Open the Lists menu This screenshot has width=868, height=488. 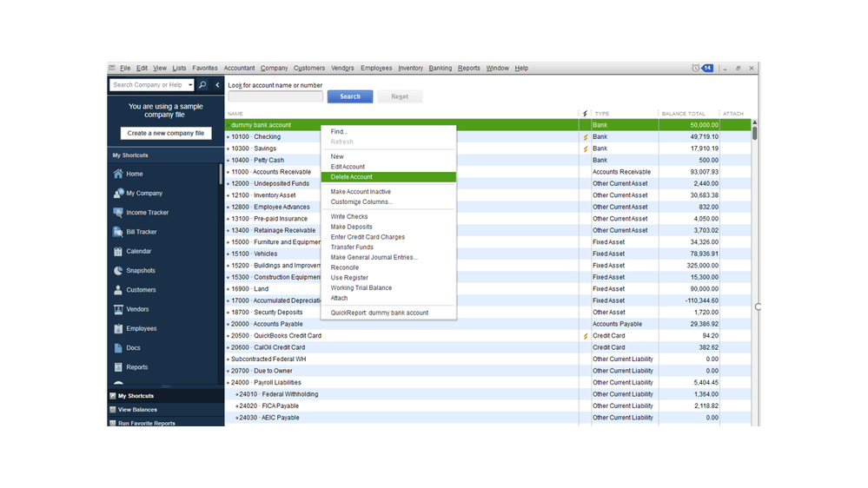click(179, 68)
